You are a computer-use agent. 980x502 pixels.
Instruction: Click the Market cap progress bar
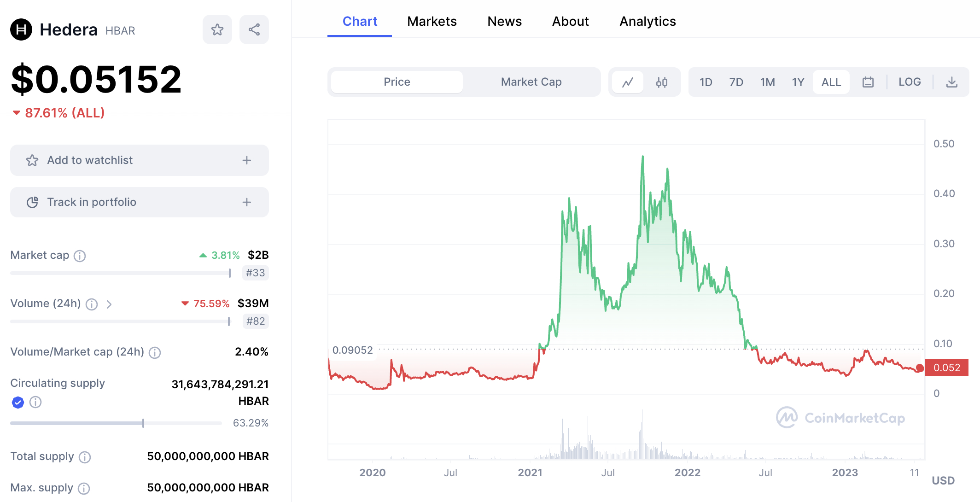click(x=121, y=273)
